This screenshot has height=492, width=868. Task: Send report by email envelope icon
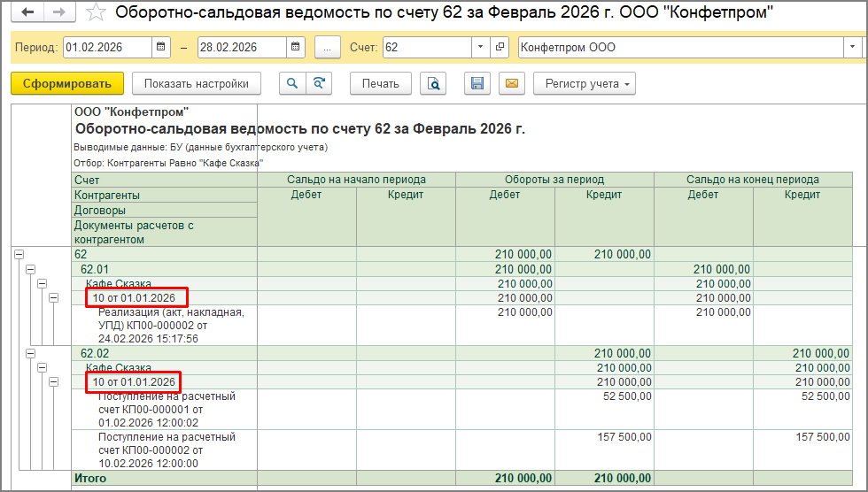(510, 84)
